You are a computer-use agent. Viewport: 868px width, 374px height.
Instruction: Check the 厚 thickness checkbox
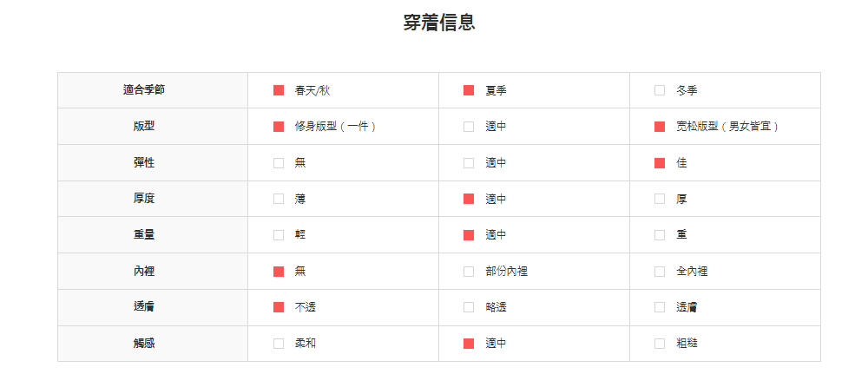(x=660, y=199)
